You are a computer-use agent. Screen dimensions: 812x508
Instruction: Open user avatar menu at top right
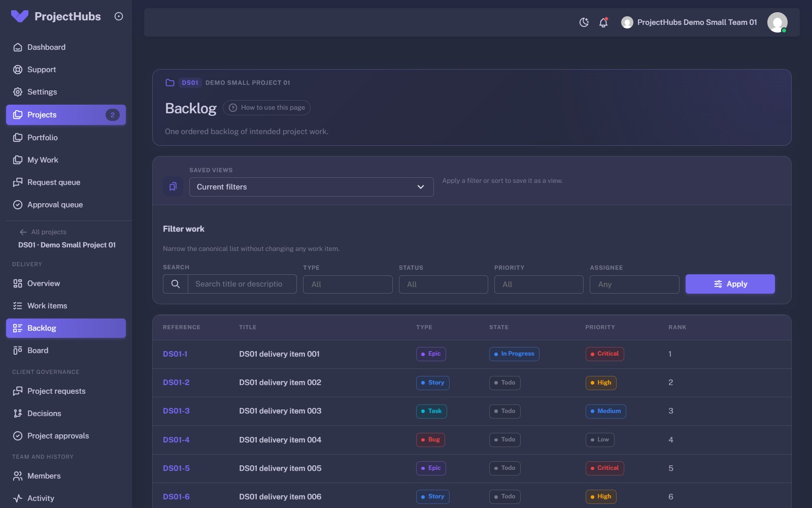pyautogui.click(x=777, y=22)
